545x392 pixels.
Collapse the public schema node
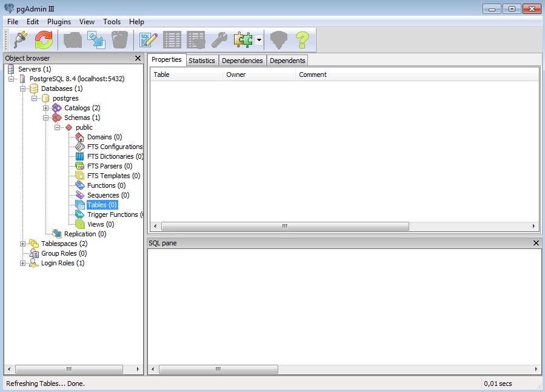coord(58,128)
